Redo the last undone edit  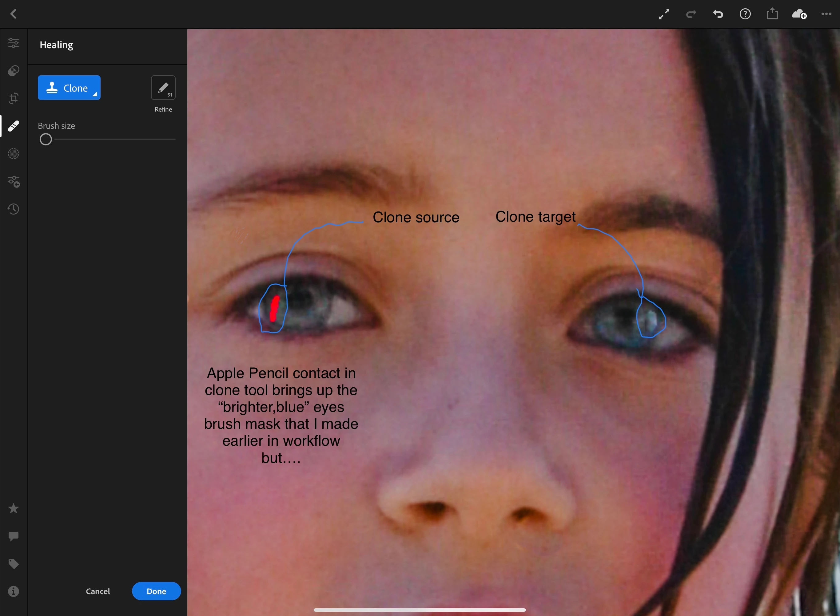691,14
